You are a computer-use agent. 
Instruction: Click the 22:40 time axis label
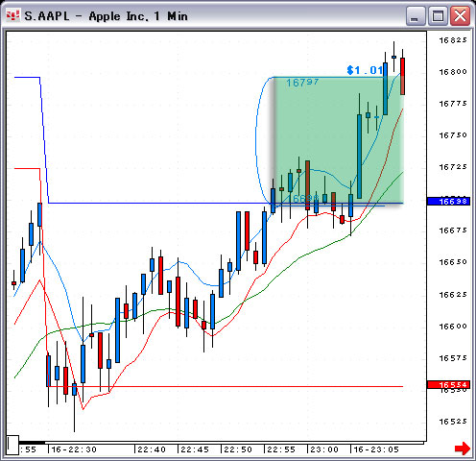coord(152,449)
